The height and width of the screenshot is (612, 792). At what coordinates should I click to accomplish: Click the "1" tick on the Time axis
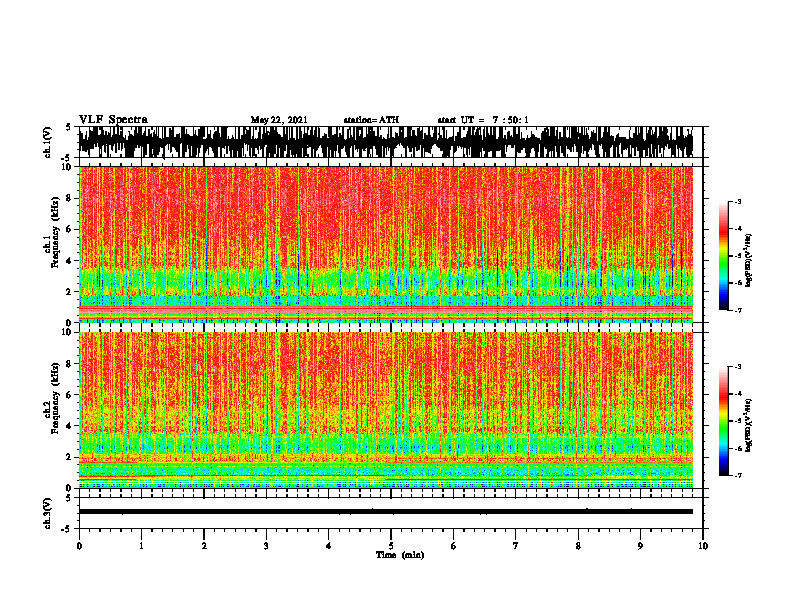[141, 546]
